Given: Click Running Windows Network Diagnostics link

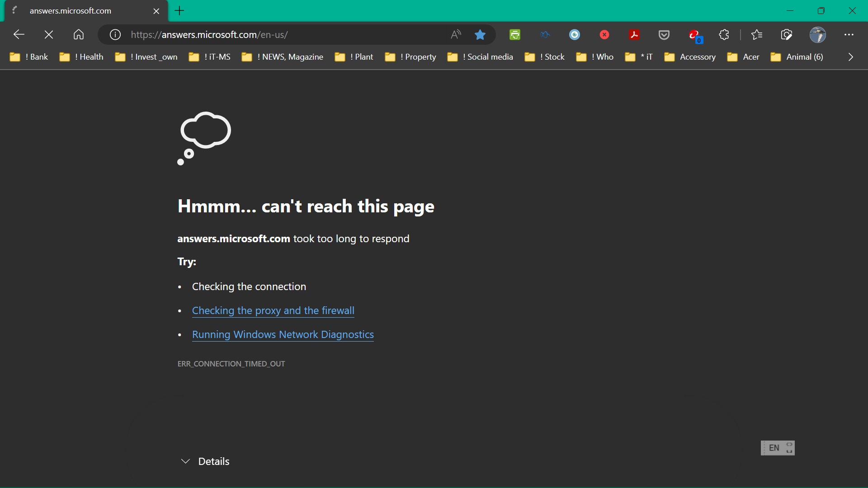Looking at the screenshot, I should click(283, 334).
